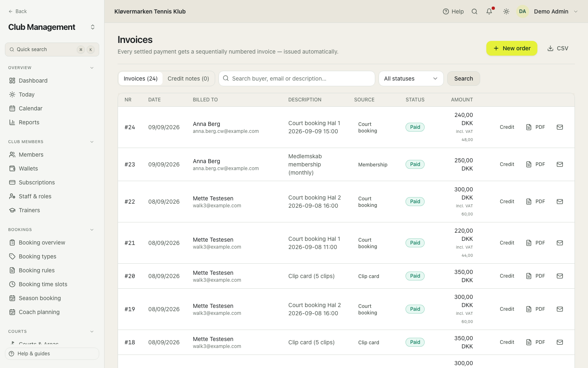Expand the Demo Admin account menu chevron
Viewport: 588px width, 368px height.
(x=576, y=11)
